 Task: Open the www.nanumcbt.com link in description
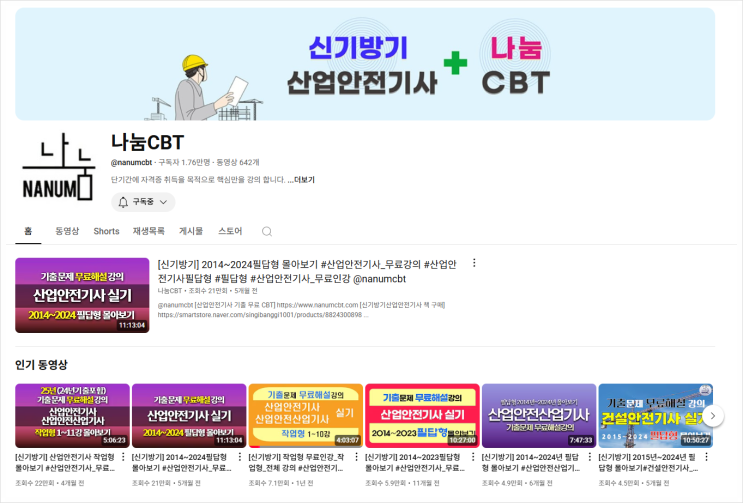(x=317, y=305)
